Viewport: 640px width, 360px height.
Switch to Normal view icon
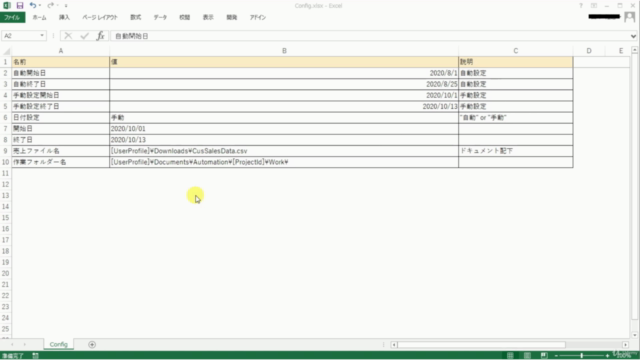click(510, 356)
